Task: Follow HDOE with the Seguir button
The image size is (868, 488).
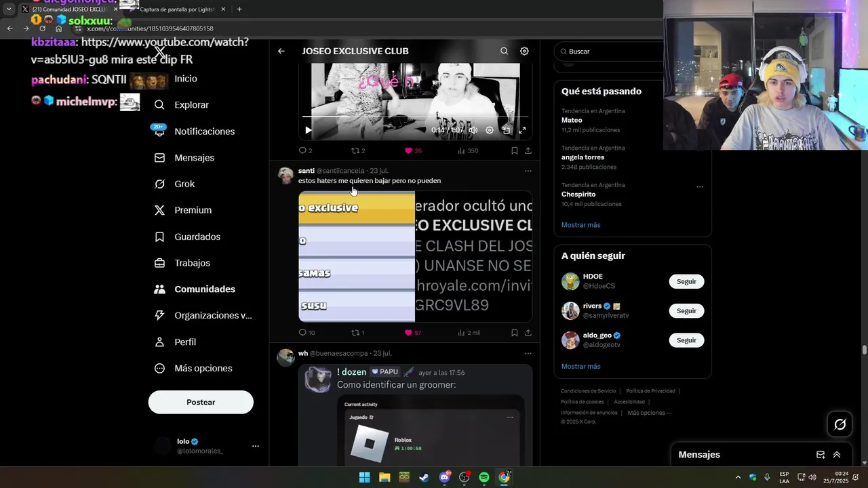Action: [686, 281]
